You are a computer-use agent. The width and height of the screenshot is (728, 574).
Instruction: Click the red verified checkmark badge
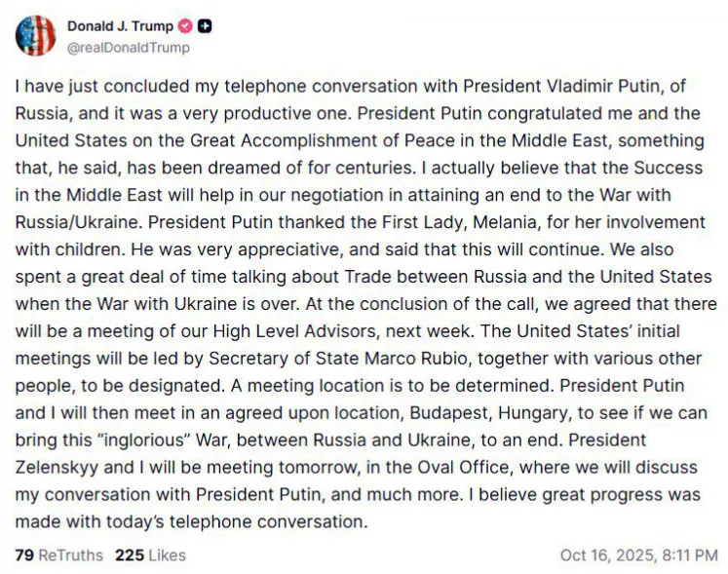(185, 26)
